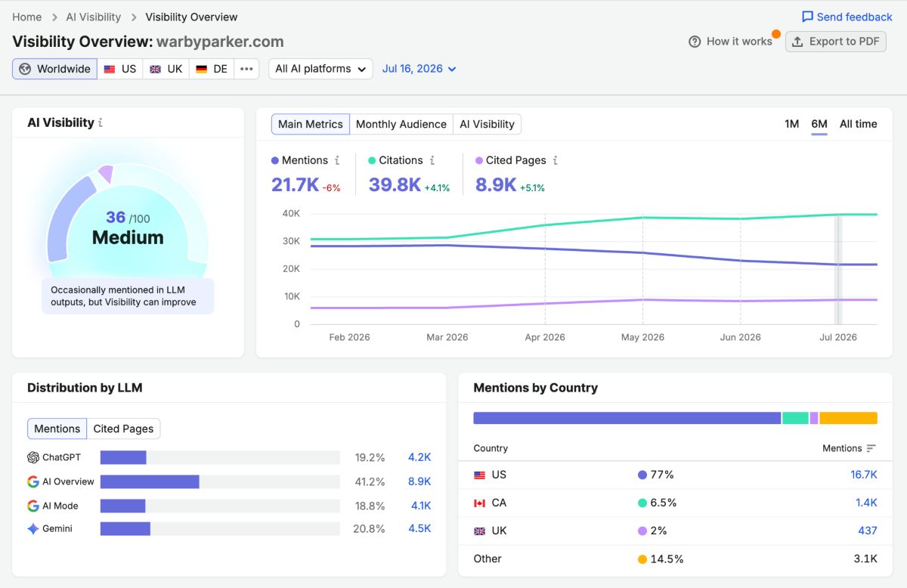Open the Monthly Audience tab
The height and width of the screenshot is (588, 907).
pyautogui.click(x=401, y=124)
